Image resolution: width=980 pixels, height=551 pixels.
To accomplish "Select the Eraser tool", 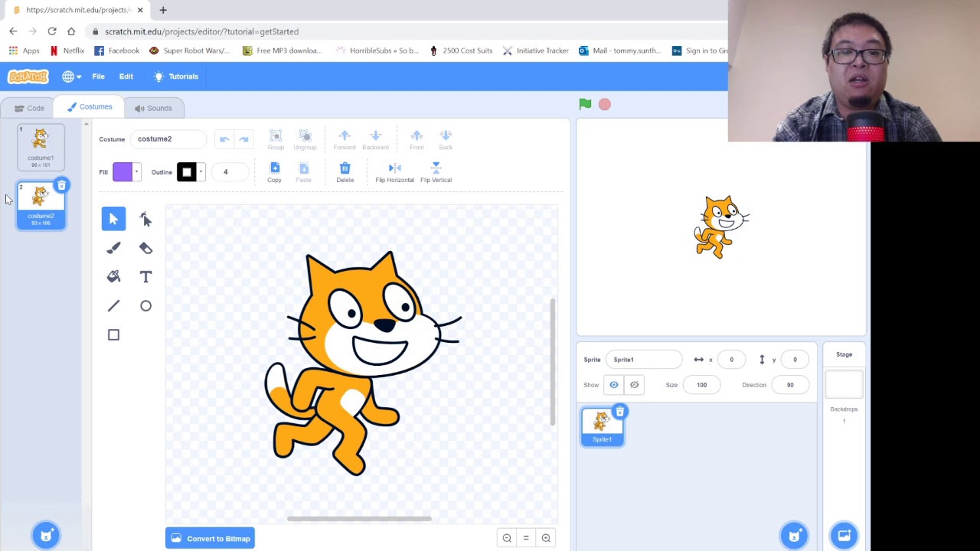I will click(x=145, y=248).
